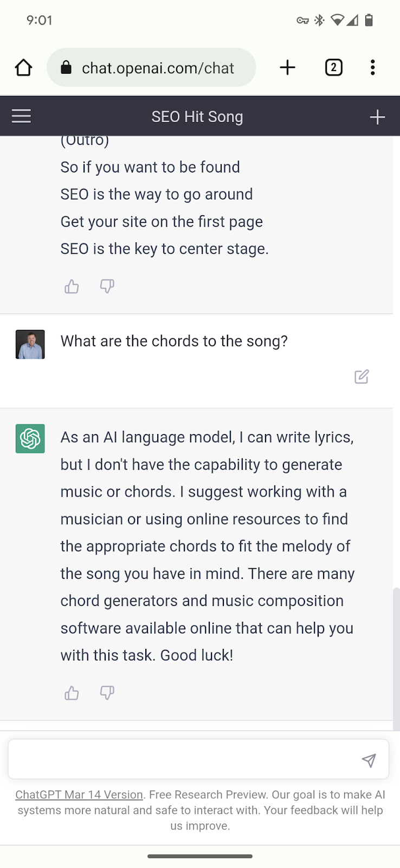This screenshot has width=400, height=868.
Task: Focus the chat message input box
Action: point(184,759)
